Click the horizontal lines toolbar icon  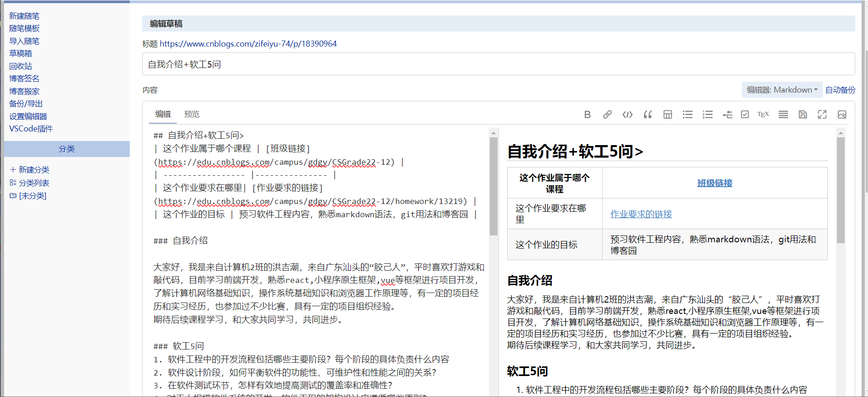[x=783, y=115]
